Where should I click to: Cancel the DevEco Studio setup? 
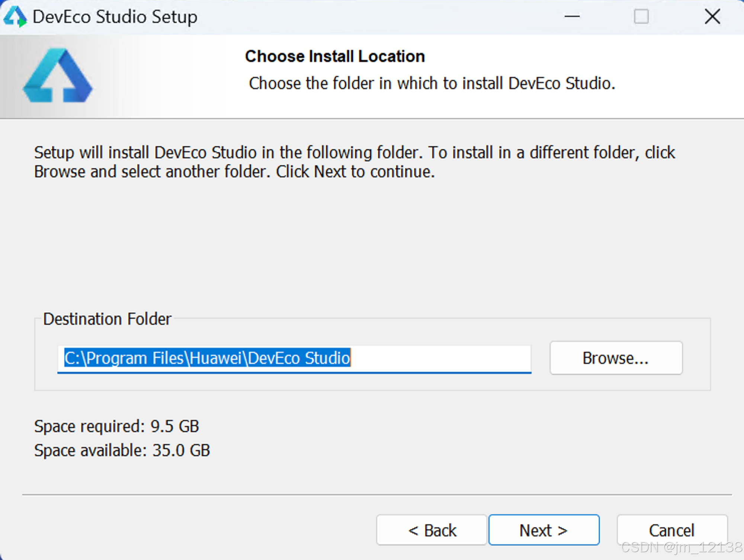(x=672, y=530)
